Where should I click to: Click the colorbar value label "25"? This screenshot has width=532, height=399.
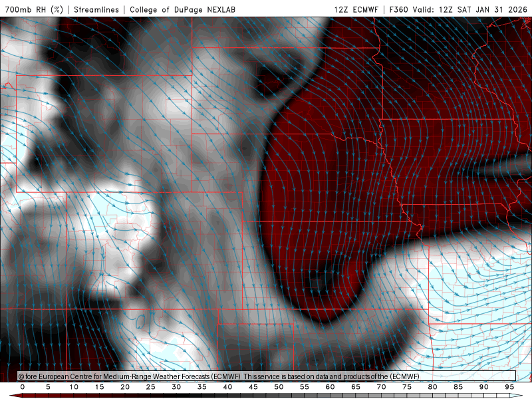coord(151,387)
